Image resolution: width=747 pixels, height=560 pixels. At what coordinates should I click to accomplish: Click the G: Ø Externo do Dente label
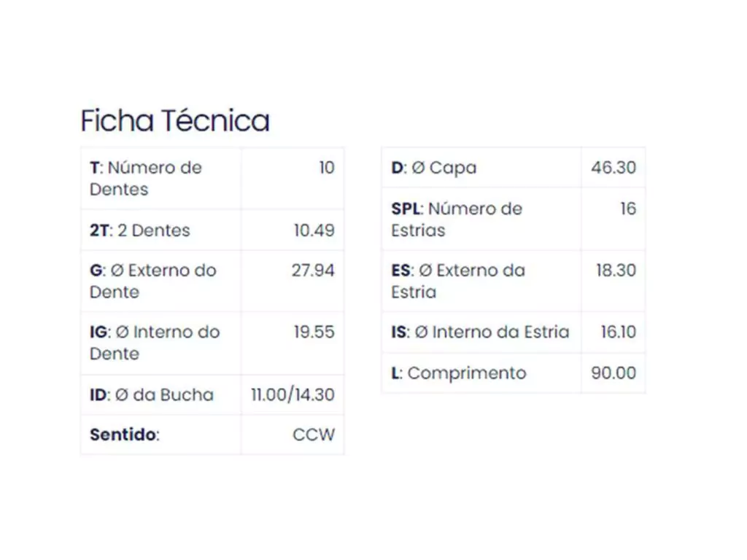[x=153, y=281]
